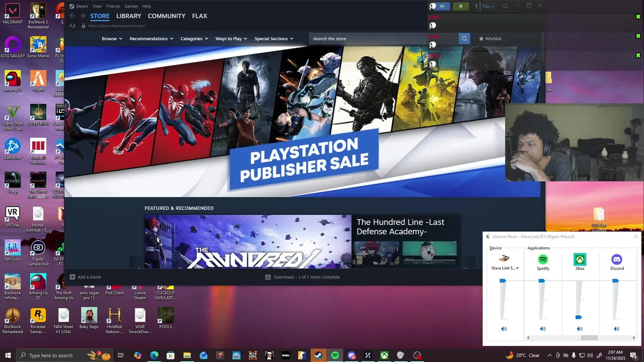Open the Help menu in Steam
644x362 pixels.
(146, 6)
